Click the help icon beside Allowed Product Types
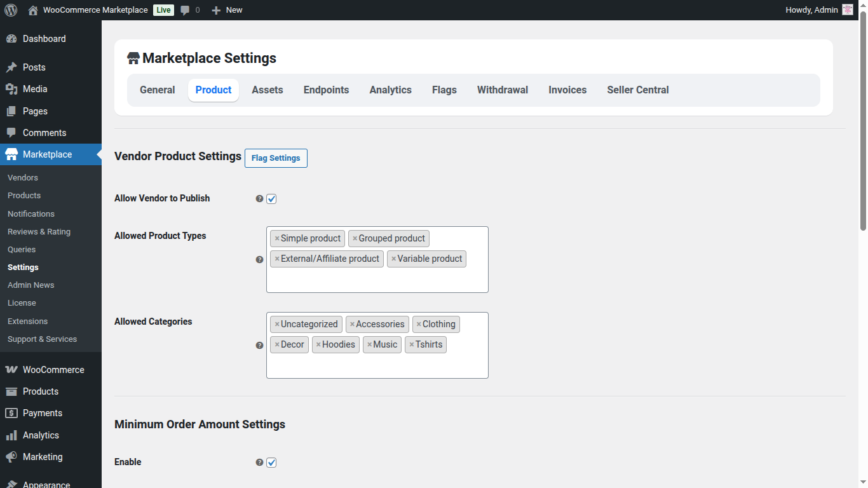The image size is (868, 488). click(x=259, y=259)
